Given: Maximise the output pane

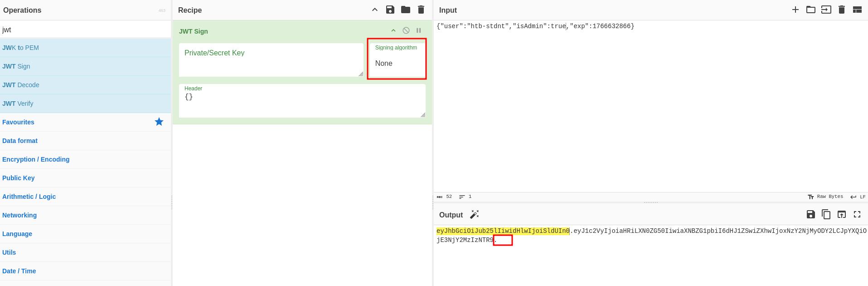Looking at the screenshot, I should (x=857, y=214).
